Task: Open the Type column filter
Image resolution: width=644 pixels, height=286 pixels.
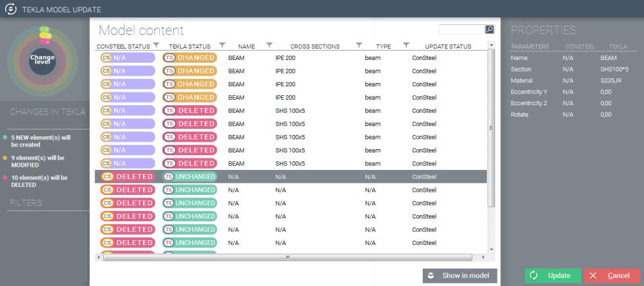Action: pyautogui.click(x=406, y=45)
